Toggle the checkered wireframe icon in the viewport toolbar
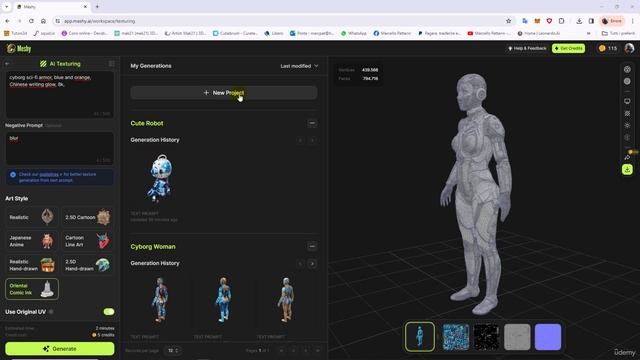Screen dimensions: 640x360 (627, 113)
